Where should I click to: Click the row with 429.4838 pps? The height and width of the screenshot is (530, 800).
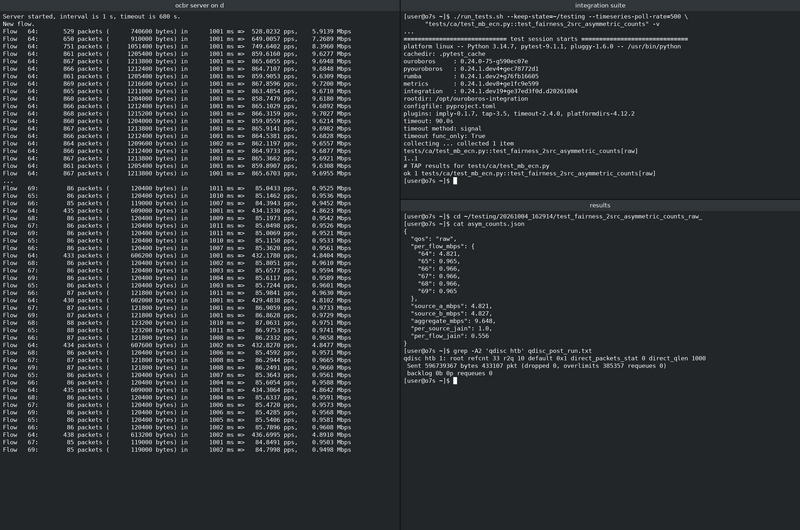coord(177,300)
